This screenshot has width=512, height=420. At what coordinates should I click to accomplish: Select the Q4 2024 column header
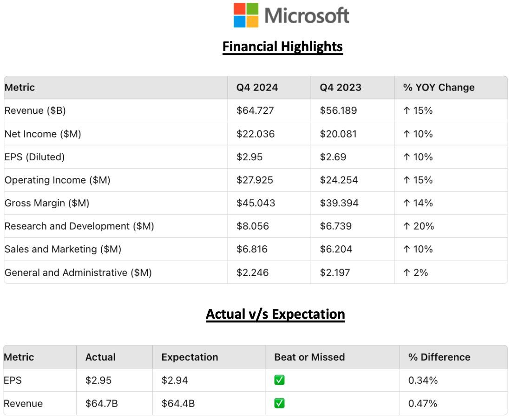[257, 87]
